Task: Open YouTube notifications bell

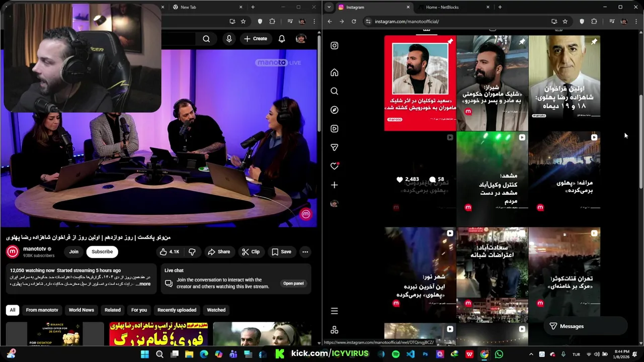Action: (x=282, y=39)
